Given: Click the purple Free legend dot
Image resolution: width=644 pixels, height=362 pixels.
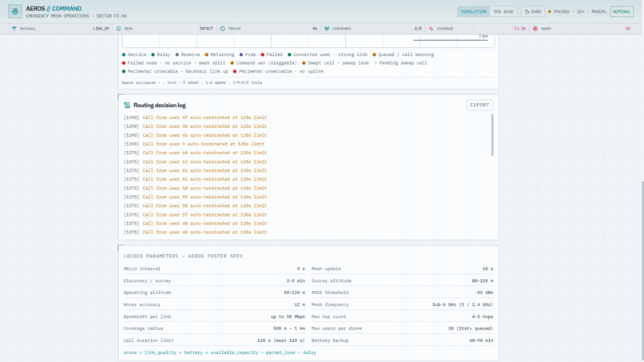Looking at the screenshot, I should [241, 54].
